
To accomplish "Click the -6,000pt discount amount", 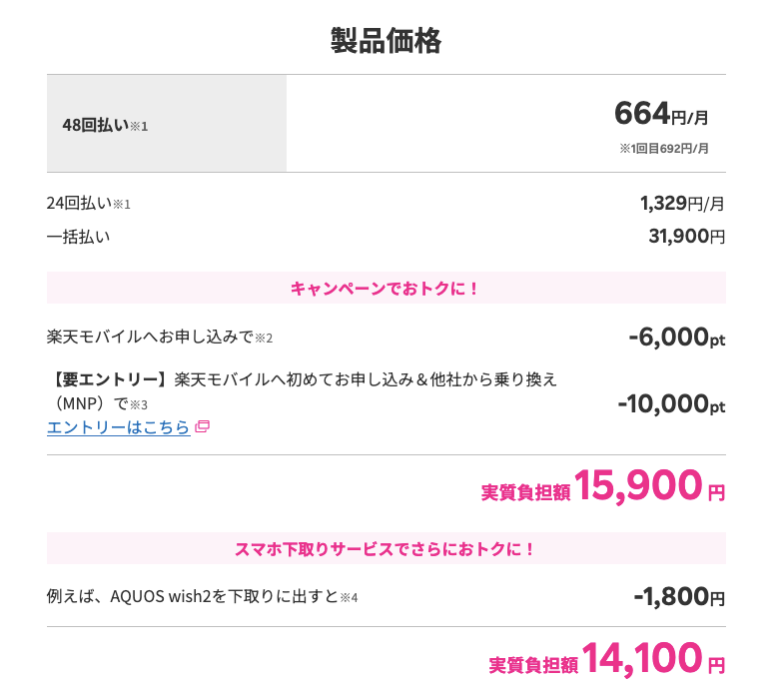I will 676,337.
